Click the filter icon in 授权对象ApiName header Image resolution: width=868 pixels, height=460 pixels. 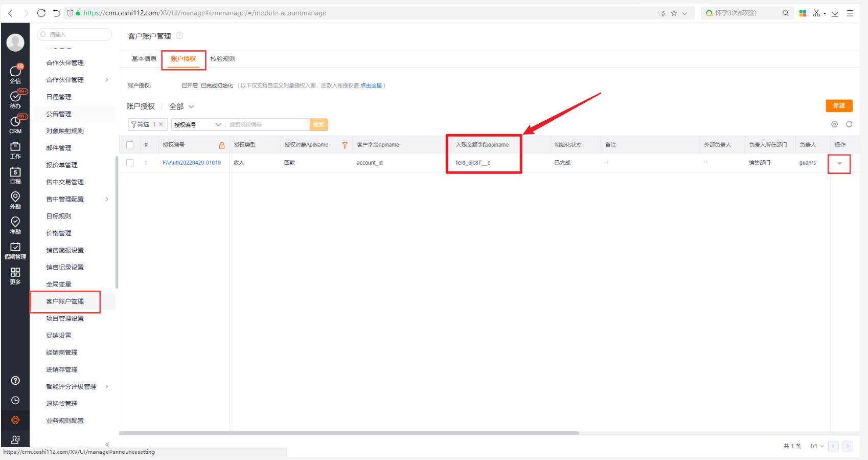coord(345,145)
